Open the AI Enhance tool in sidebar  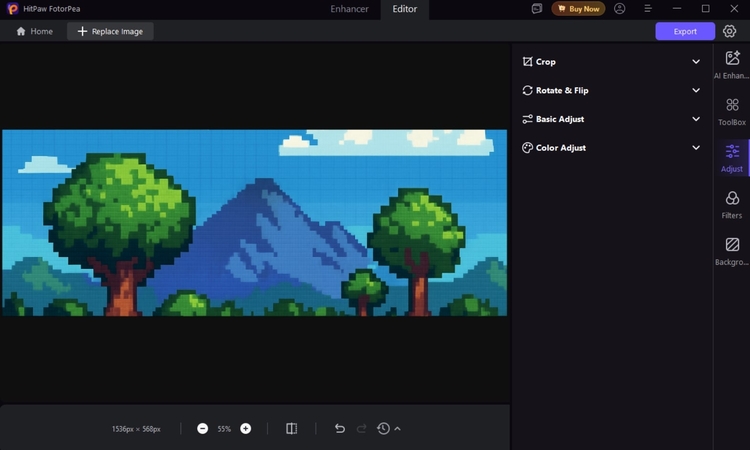(732, 65)
